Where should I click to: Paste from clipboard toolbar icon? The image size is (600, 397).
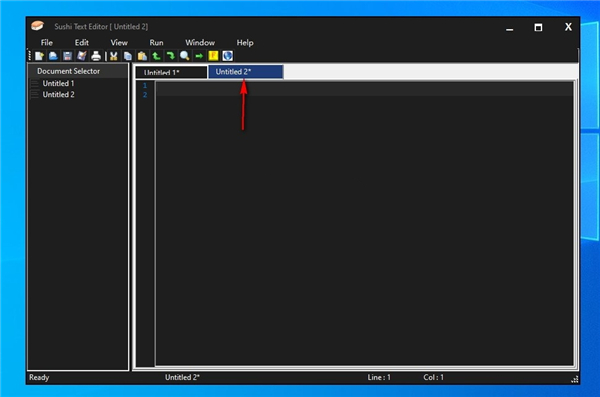(142, 56)
